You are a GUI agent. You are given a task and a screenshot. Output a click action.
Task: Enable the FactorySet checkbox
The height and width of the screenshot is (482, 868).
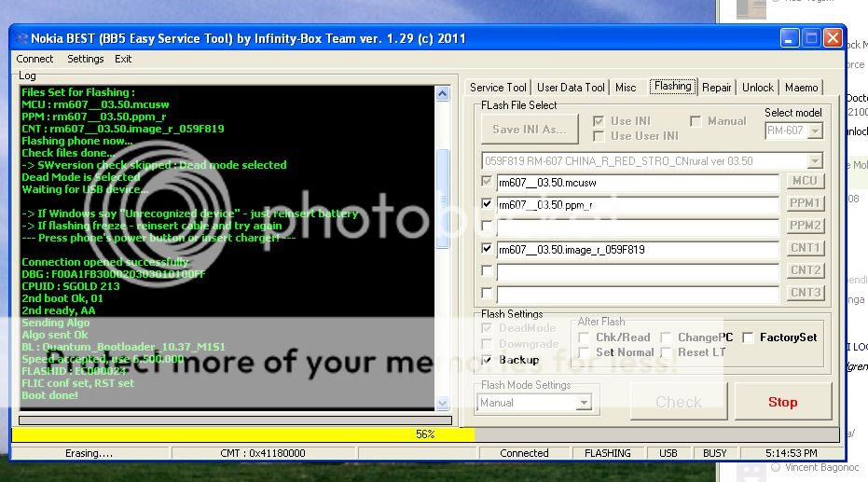749,337
